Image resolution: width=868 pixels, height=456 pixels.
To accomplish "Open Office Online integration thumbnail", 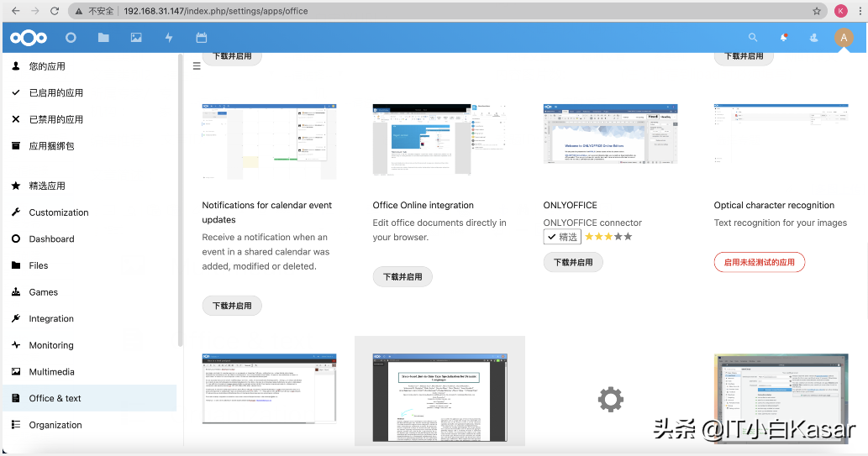I will pos(439,139).
